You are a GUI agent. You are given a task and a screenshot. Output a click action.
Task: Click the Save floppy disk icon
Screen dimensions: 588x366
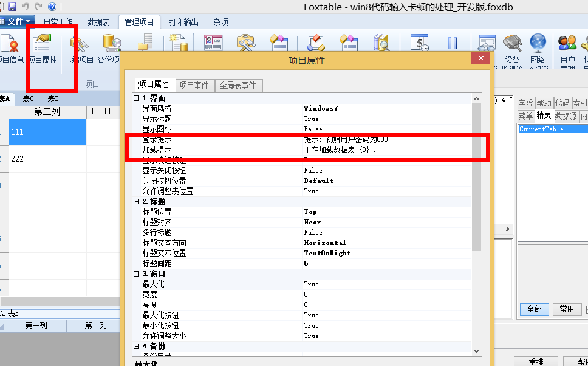click(12, 6)
